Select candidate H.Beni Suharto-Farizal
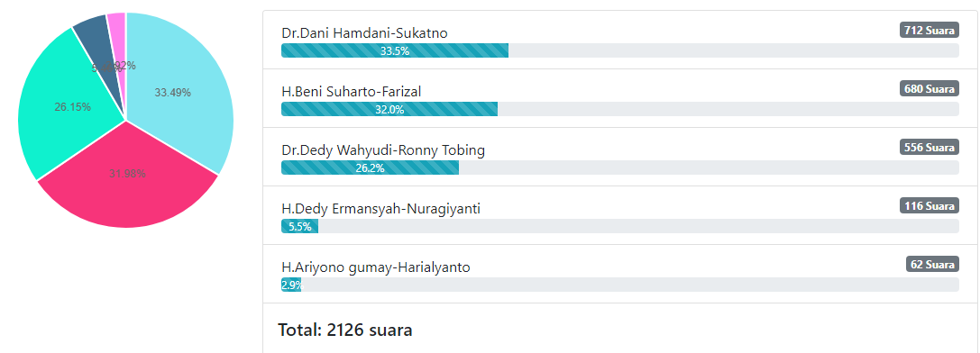 pyautogui.click(x=352, y=92)
